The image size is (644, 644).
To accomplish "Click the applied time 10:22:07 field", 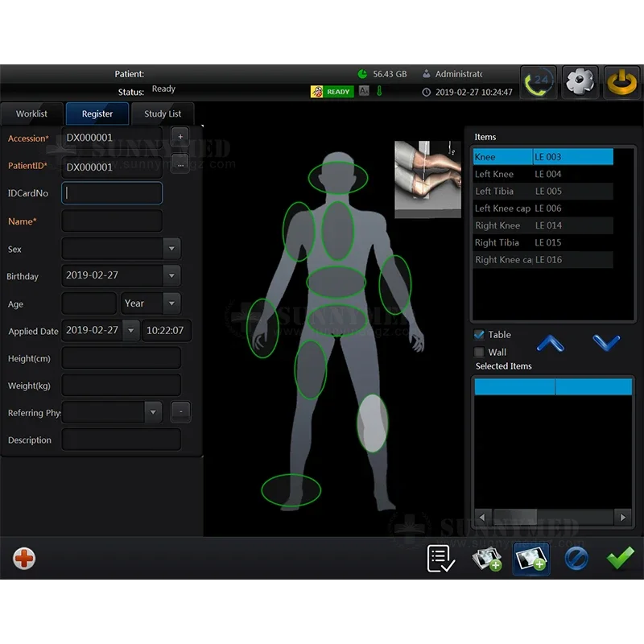I will coord(167,330).
